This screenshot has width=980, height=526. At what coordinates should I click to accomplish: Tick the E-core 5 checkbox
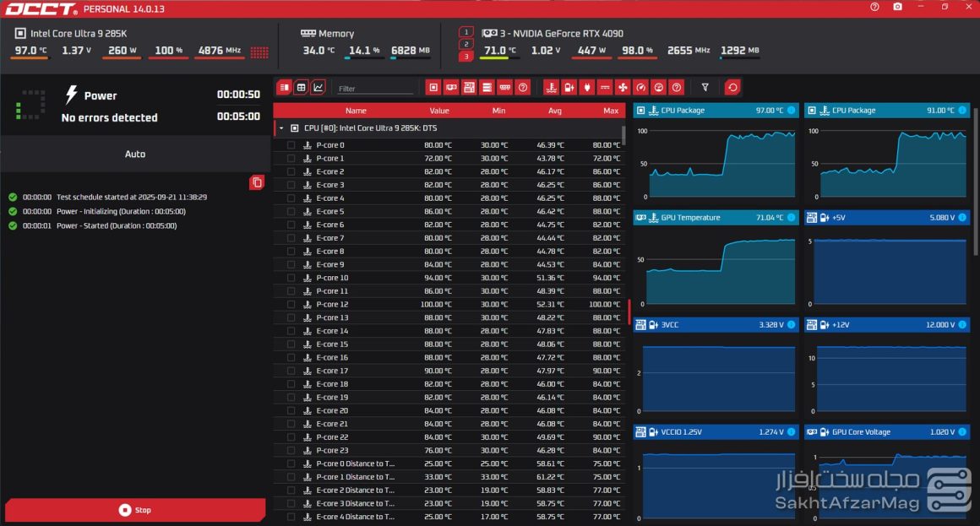click(x=291, y=211)
